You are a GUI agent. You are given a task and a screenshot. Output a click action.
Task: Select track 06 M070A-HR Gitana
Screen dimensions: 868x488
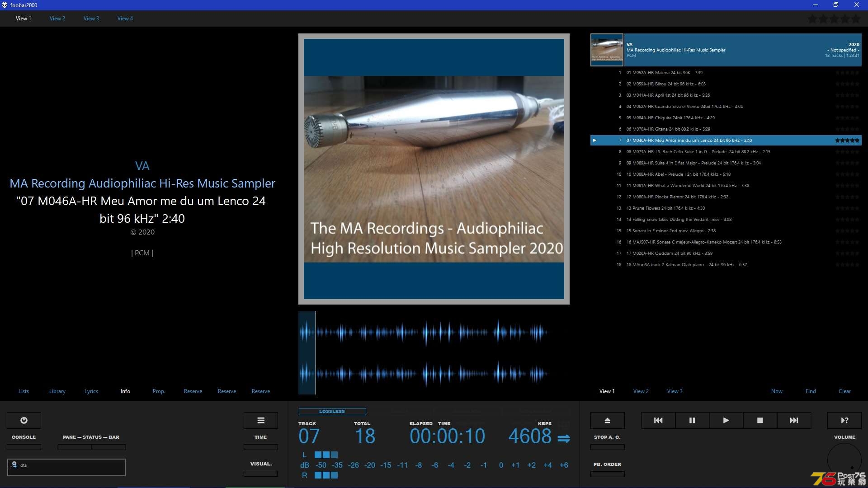(726, 129)
